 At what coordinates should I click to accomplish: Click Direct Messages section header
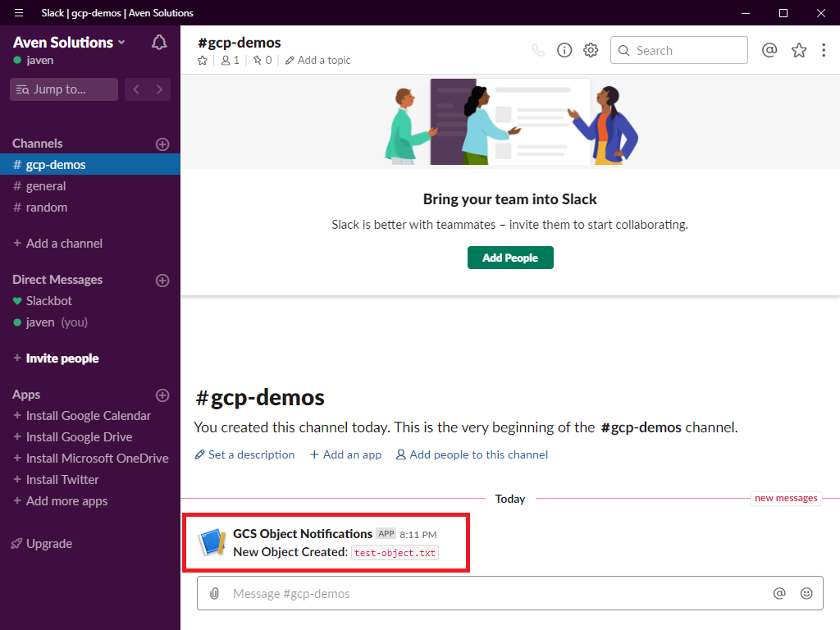point(57,280)
